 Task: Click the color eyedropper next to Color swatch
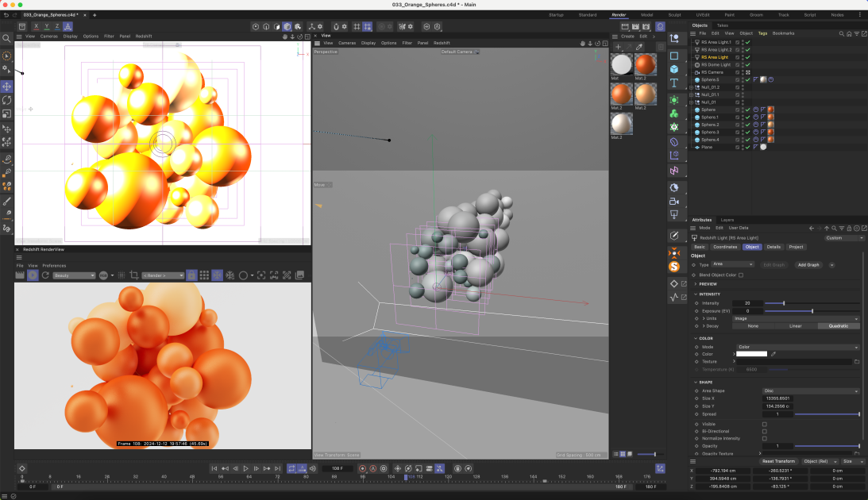coord(773,354)
